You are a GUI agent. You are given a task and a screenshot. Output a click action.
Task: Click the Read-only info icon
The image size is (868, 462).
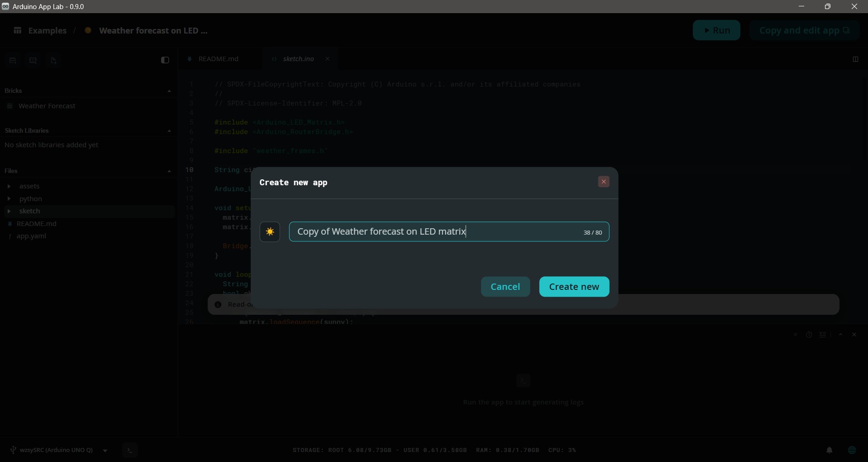coord(218,305)
